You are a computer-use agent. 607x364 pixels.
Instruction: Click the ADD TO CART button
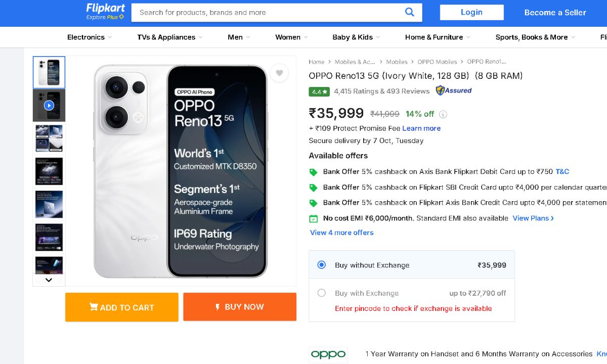122,307
